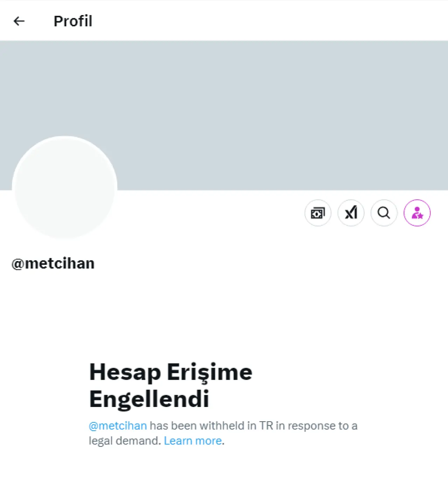Click the banknote money icon
Screen dimensions: 448x498
pos(318,213)
